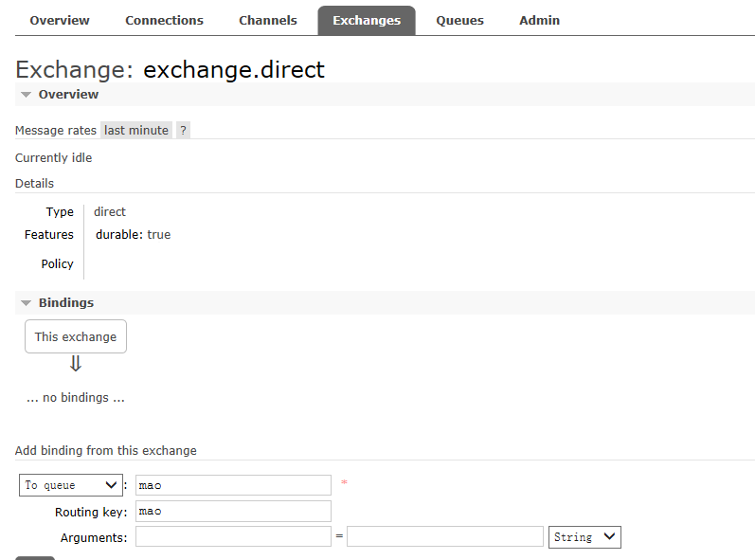Click the partially visible Bind button at bottom
This screenshot has width=755, height=560.
click(x=35, y=557)
